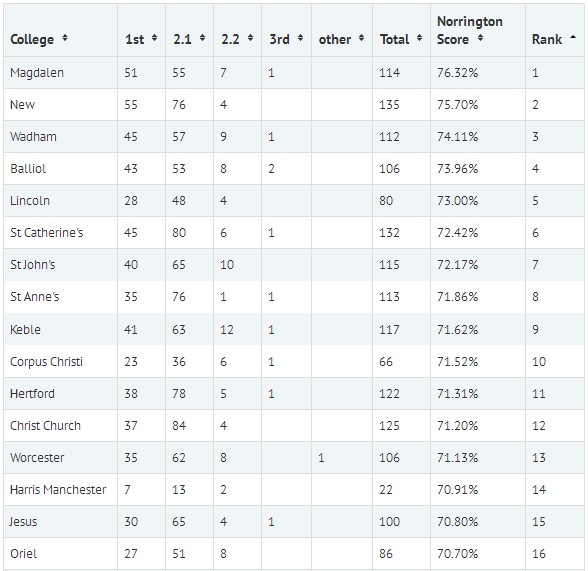Image resolution: width=588 pixels, height=571 pixels.
Task: Sort by 2.1 column arrow icon
Action: (202, 38)
